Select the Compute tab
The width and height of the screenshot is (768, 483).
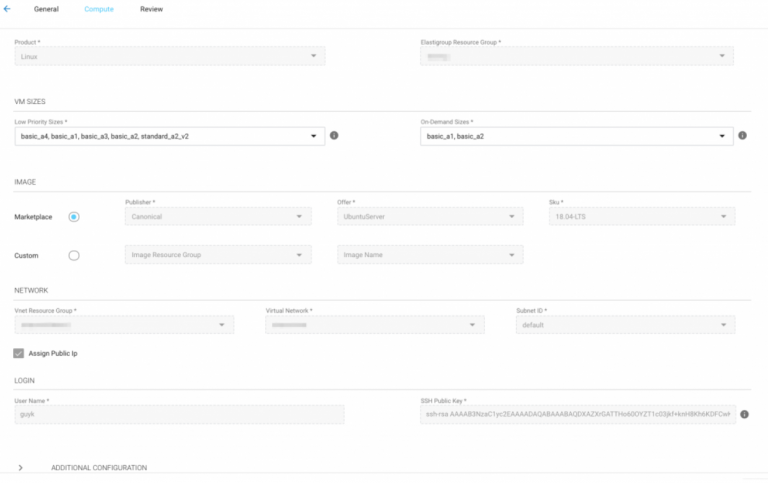[x=99, y=9]
